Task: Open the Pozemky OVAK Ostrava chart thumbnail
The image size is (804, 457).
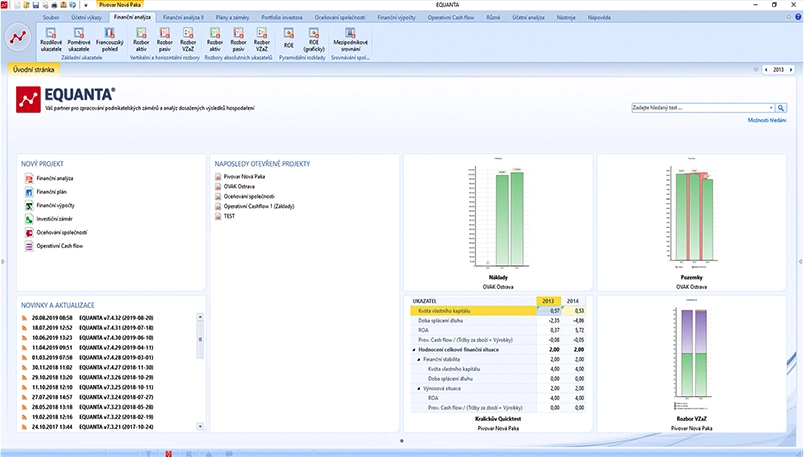Action: point(691,222)
